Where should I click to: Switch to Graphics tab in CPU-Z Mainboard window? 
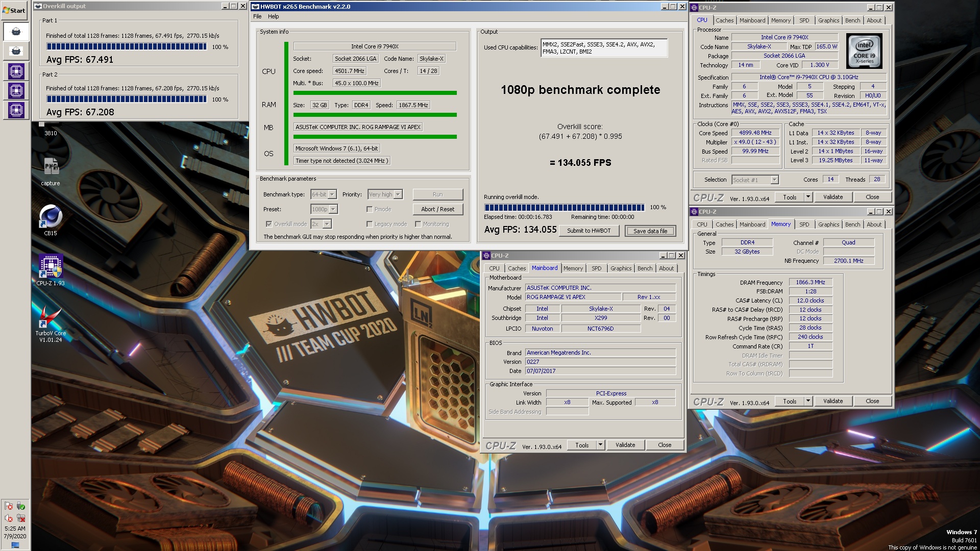[621, 268]
